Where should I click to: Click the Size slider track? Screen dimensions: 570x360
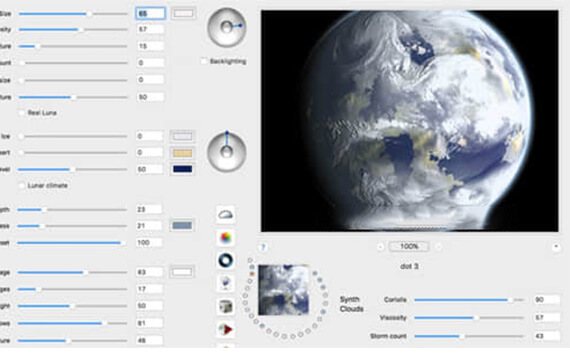tap(73, 14)
